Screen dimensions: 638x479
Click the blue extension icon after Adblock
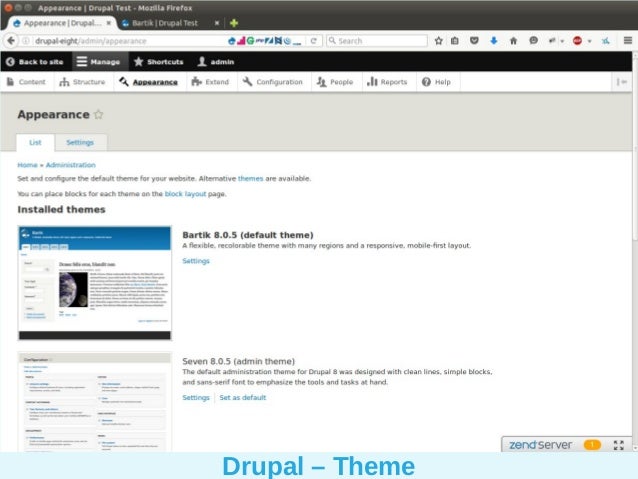point(606,41)
